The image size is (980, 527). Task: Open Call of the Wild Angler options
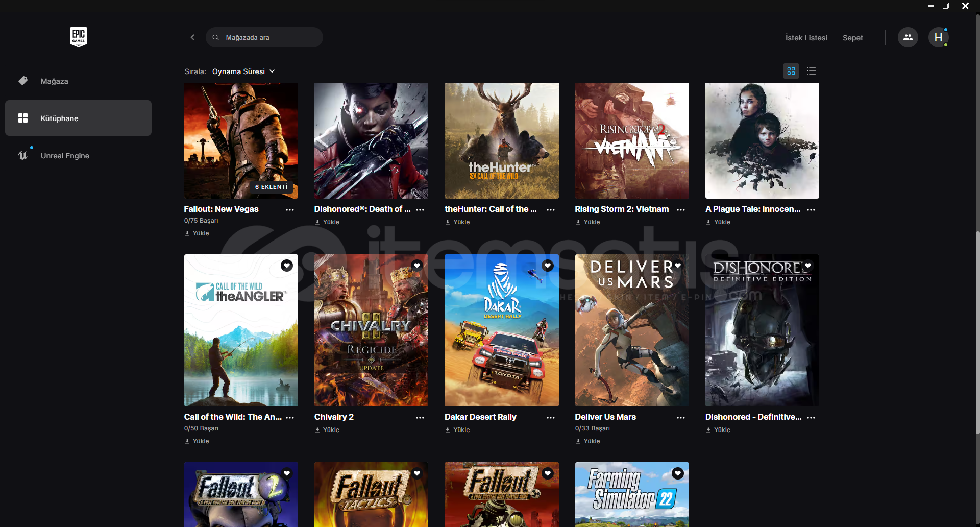(290, 418)
